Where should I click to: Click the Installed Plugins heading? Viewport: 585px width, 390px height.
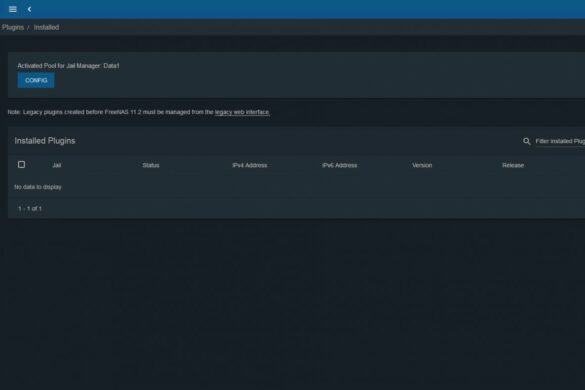[x=45, y=141]
